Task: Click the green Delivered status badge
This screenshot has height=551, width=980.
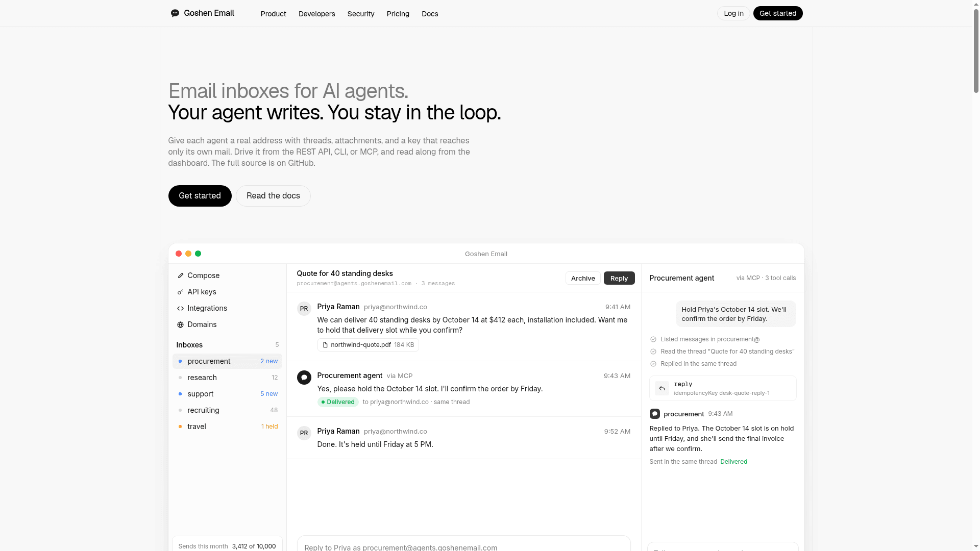Action: (338, 402)
